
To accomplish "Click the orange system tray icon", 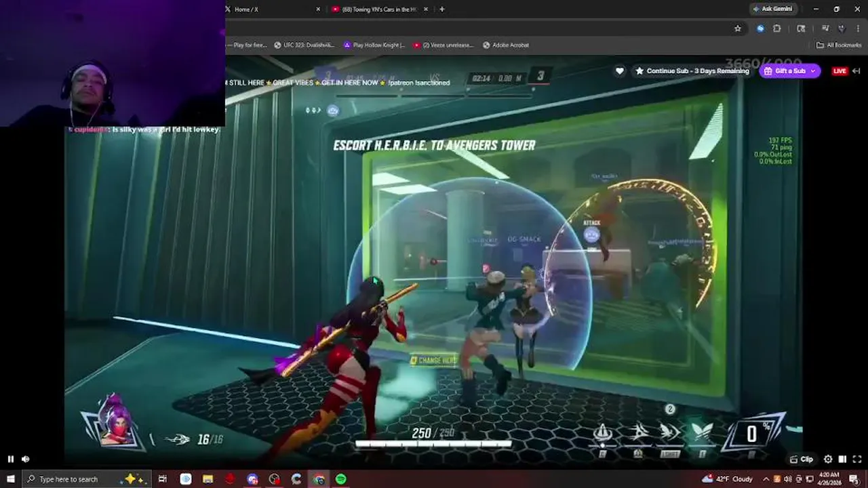I will click(x=778, y=479).
